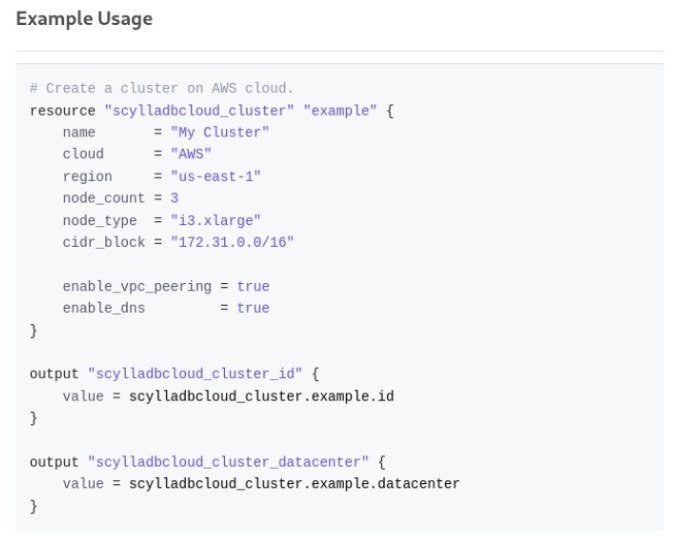The height and width of the screenshot is (548, 676).
Task: Click the "resource" keyword
Action: [x=63, y=111]
